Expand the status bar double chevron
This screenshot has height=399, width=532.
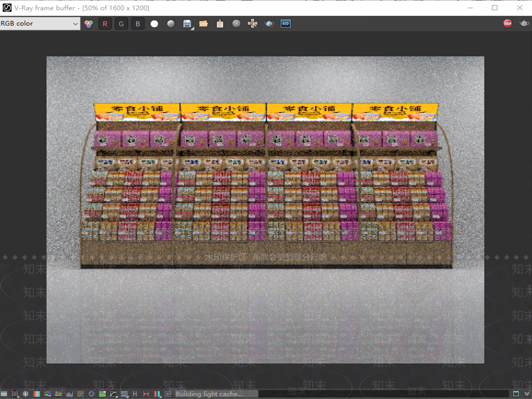(527, 394)
